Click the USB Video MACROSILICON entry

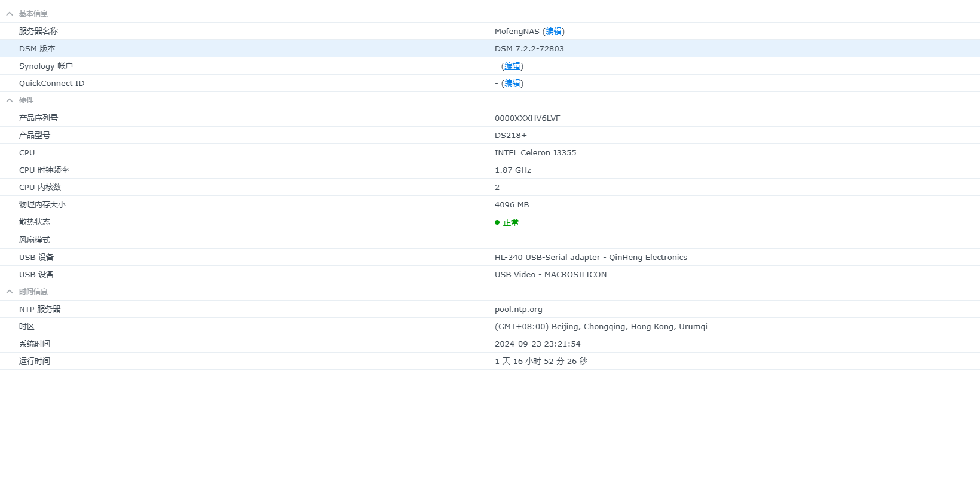click(550, 275)
